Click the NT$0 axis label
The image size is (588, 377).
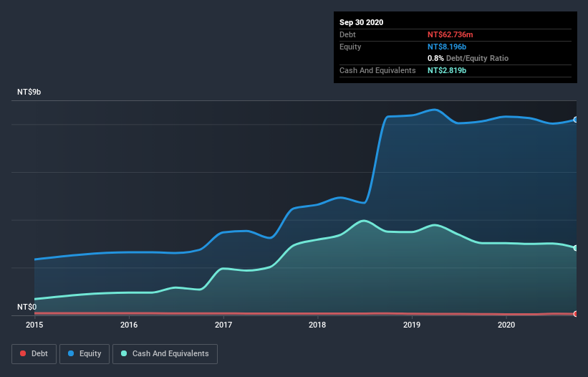[27, 307]
